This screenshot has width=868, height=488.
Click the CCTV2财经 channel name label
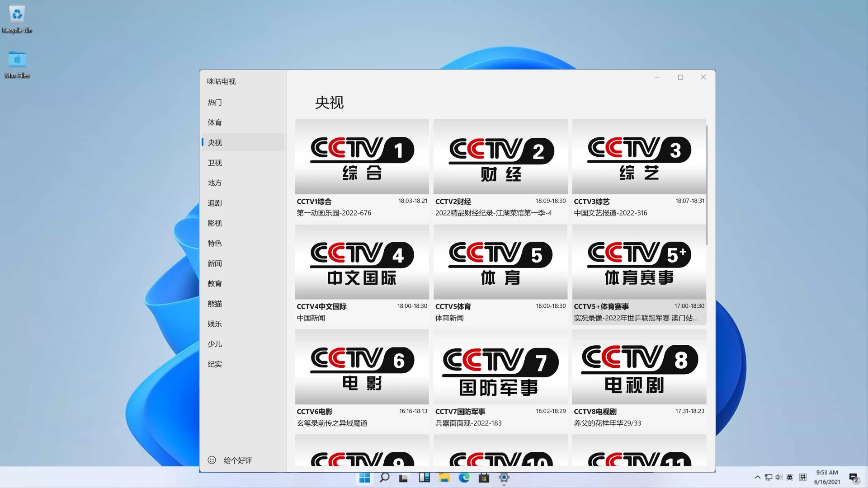(453, 202)
